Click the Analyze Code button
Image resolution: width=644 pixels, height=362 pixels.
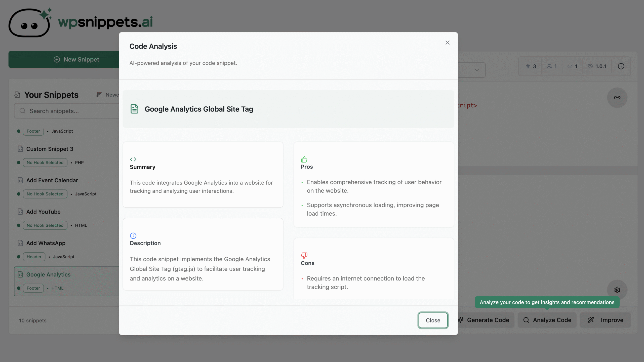[547, 320]
